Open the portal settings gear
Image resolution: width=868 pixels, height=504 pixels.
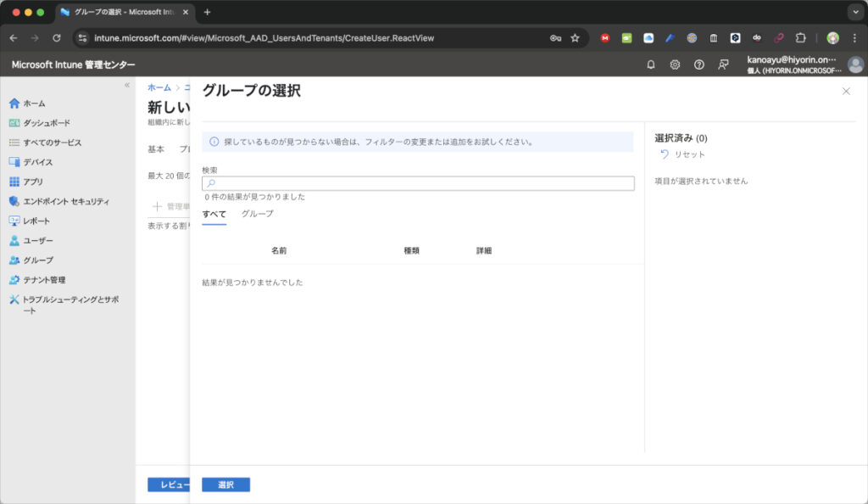675,64
